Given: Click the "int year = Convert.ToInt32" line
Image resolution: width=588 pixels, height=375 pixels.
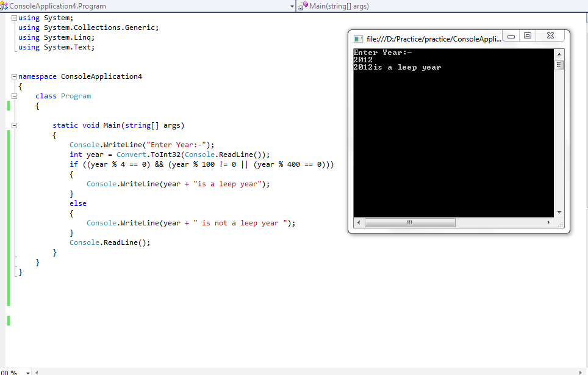Looking at the screenshot, I should click(170, 155).
